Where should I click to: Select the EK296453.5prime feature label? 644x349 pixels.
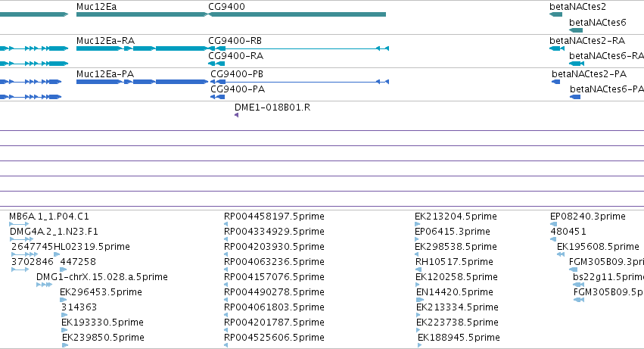coord(101,292)
